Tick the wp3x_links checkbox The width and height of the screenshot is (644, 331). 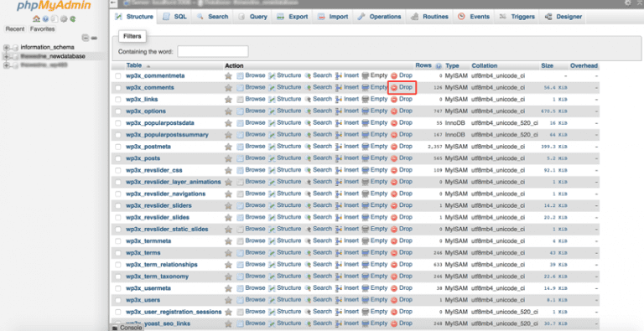pyautogui.click(x=118, y=100)
